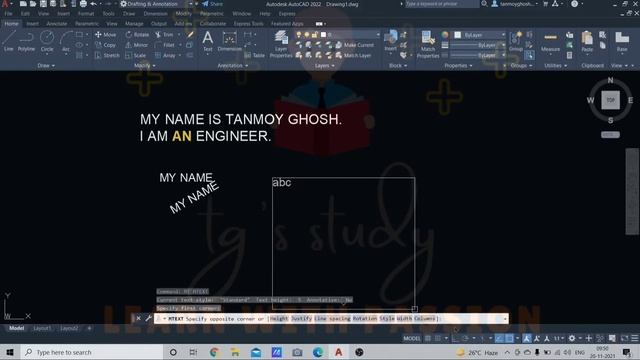Open the Annotate ribbon tab
Image resolution: width=640 pixels, height=360 pixels.
56,24
